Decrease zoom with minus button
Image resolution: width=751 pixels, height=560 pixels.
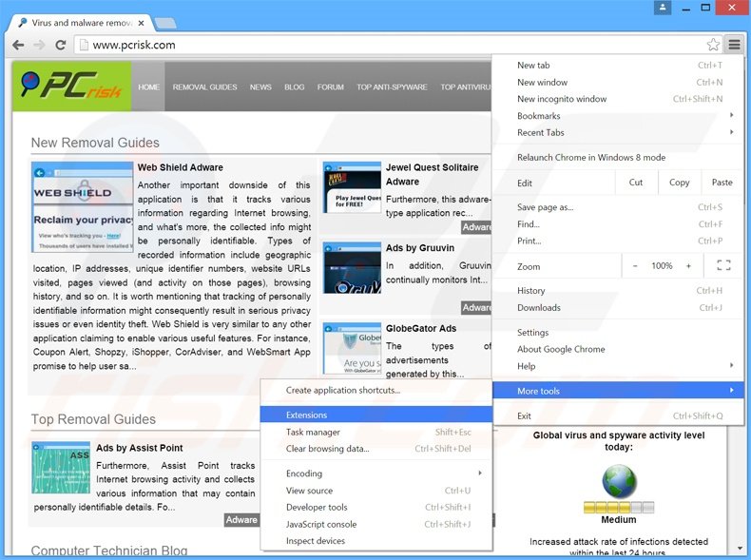pos(635,266)
